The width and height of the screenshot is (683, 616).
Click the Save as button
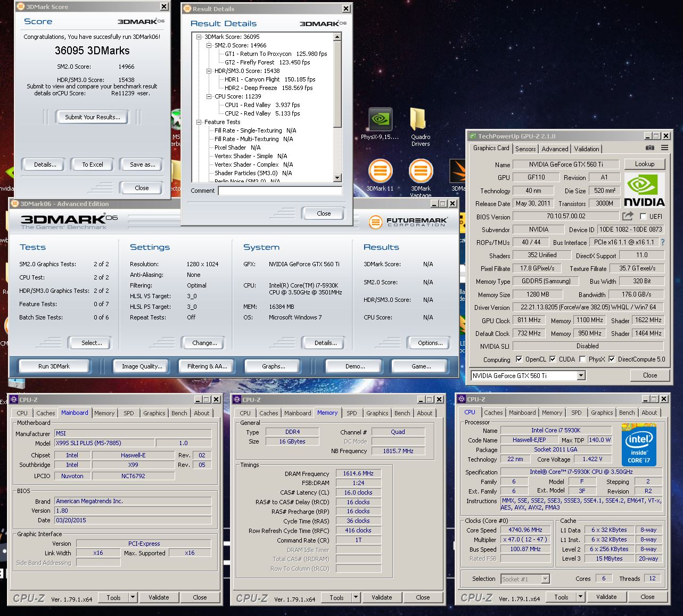tap(142, 165)
